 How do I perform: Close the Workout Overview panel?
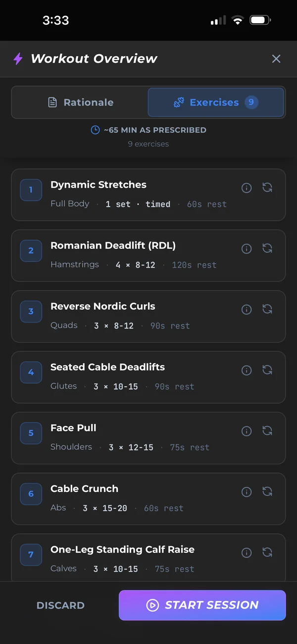(276, 59)
